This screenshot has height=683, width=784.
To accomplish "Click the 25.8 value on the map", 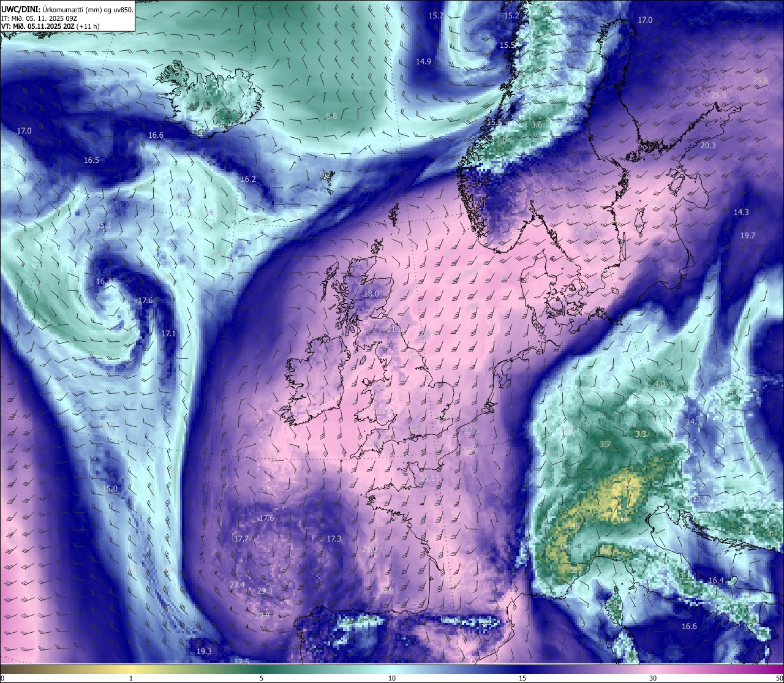I will pyautogui.click(x=760, y=80).
